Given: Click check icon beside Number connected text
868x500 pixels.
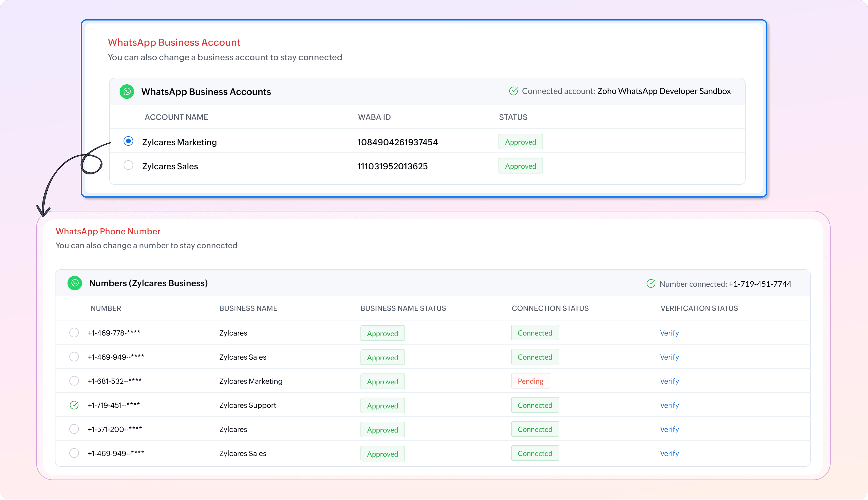Looking at the screenshot, I should (651, 284).
